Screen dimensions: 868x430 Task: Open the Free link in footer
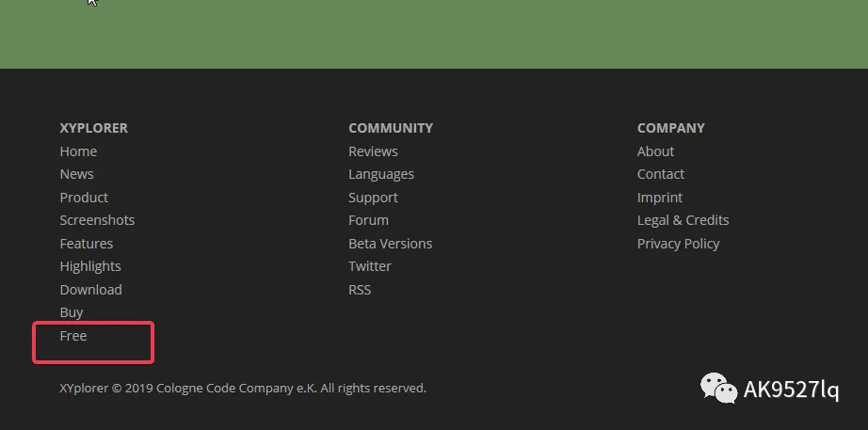tap(73, 336)
